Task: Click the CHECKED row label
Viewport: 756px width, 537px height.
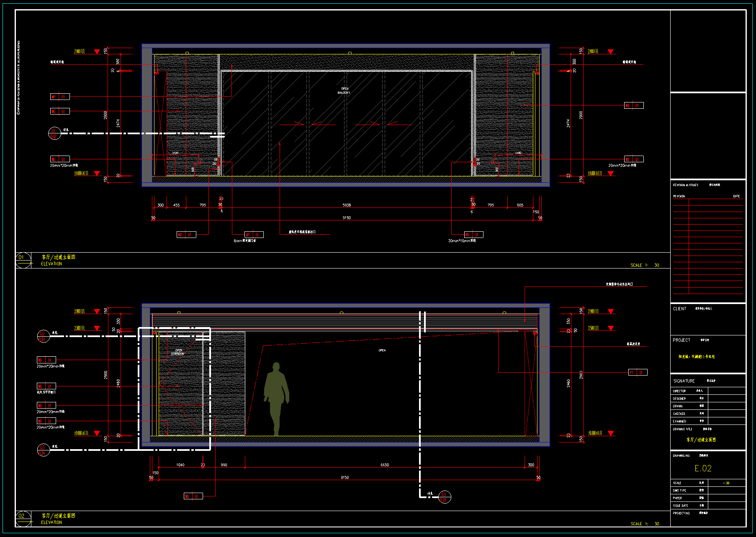Action: tap(679, 414)
